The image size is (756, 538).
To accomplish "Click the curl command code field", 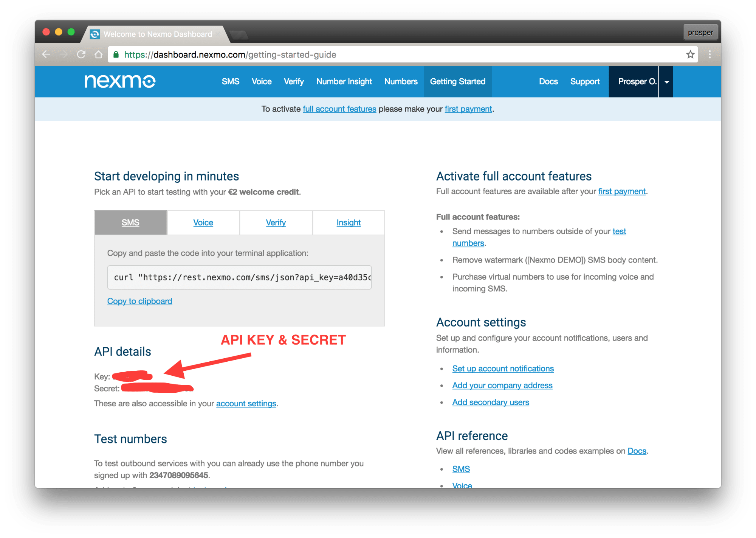I will (239, 277).
